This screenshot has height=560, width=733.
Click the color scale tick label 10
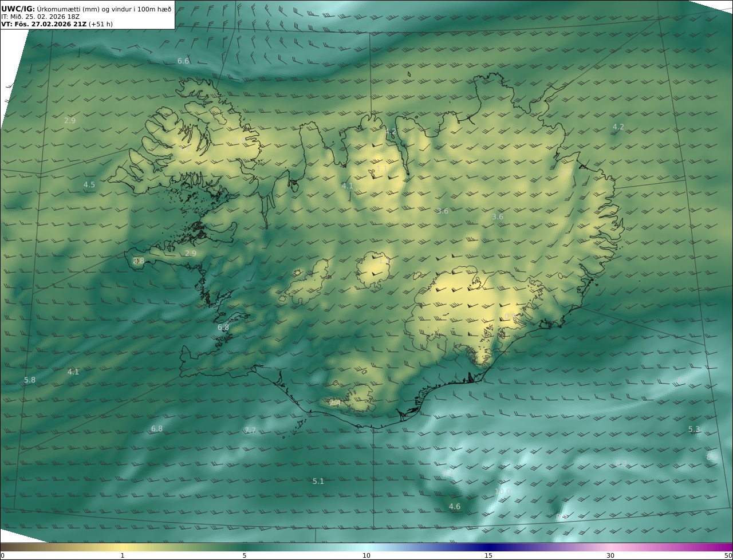[x=366, y=555]
